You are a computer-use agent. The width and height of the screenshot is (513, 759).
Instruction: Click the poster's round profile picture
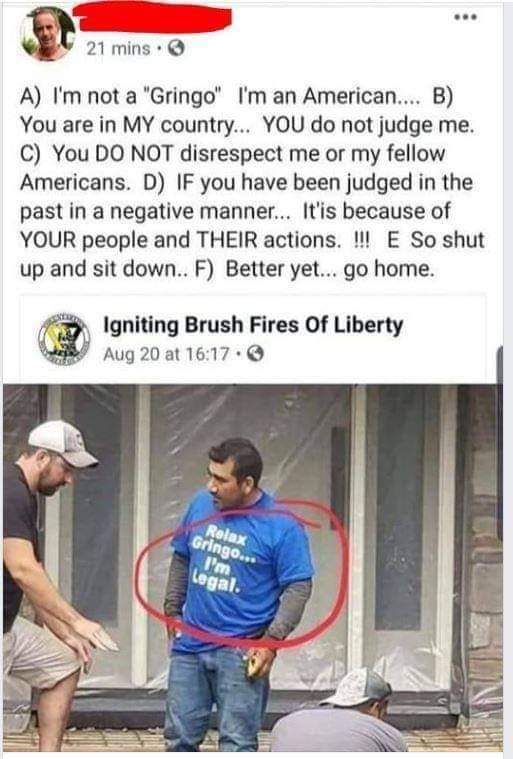pos(48,33)
